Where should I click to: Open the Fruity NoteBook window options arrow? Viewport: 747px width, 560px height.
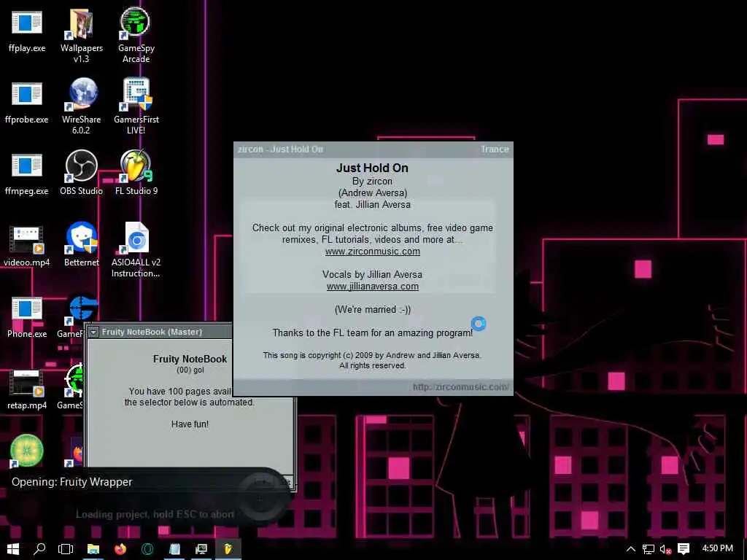[x=93, y=332]
